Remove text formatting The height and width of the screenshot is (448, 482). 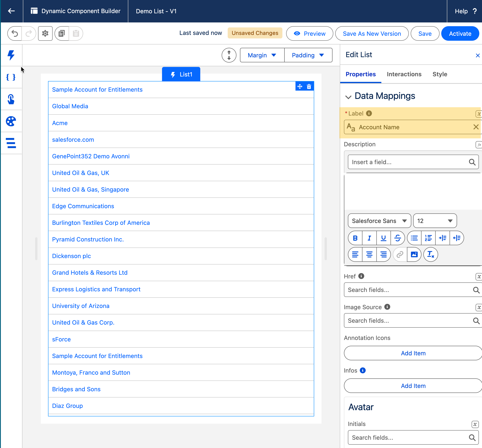431,255
